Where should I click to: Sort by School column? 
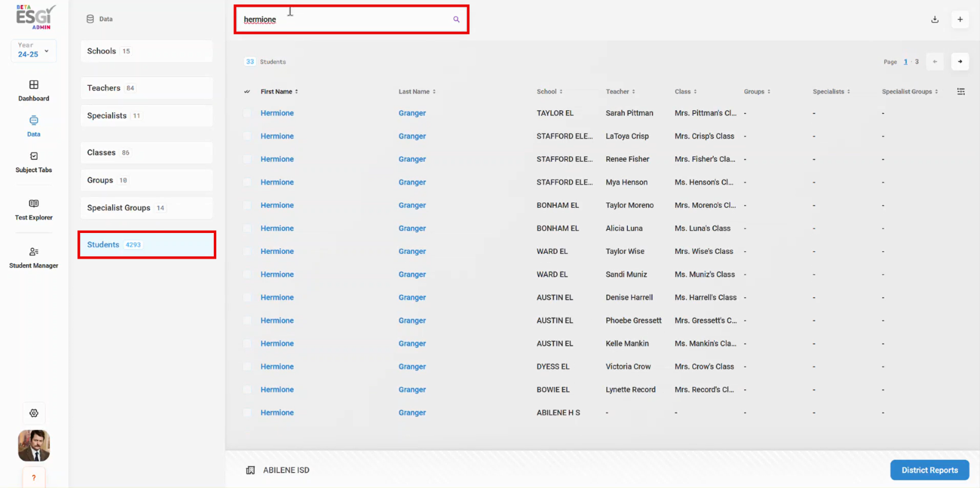click(549, 91)
